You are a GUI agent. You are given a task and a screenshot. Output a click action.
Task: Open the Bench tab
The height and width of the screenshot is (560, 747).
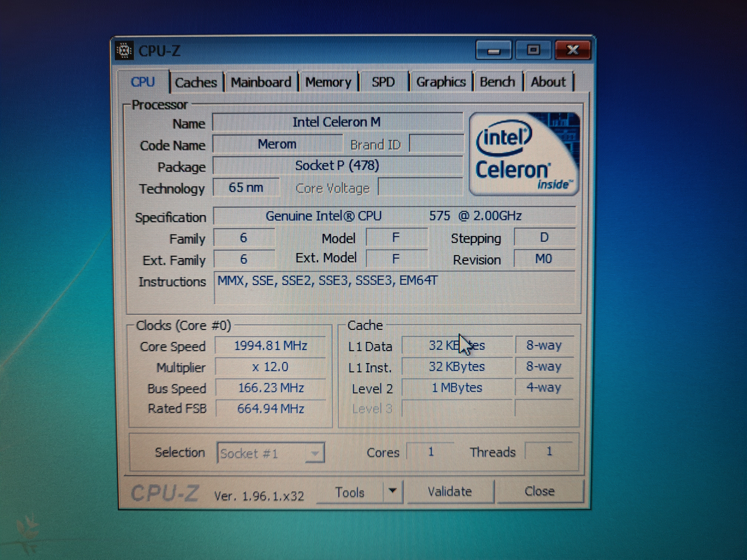pyautogui.click(x=497, y=82)
